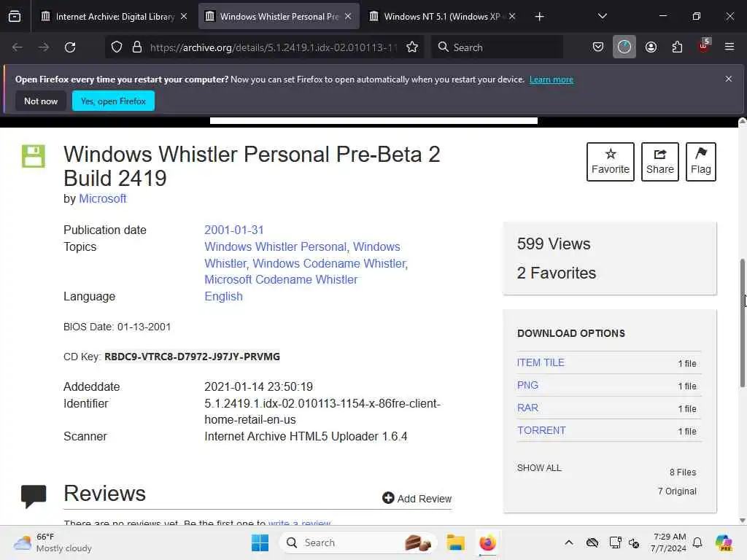Viewport: 747px width, 560px height.
Task: Click the CD Key text RBDC9-VTRC8
Action: (x=192, y=357)
